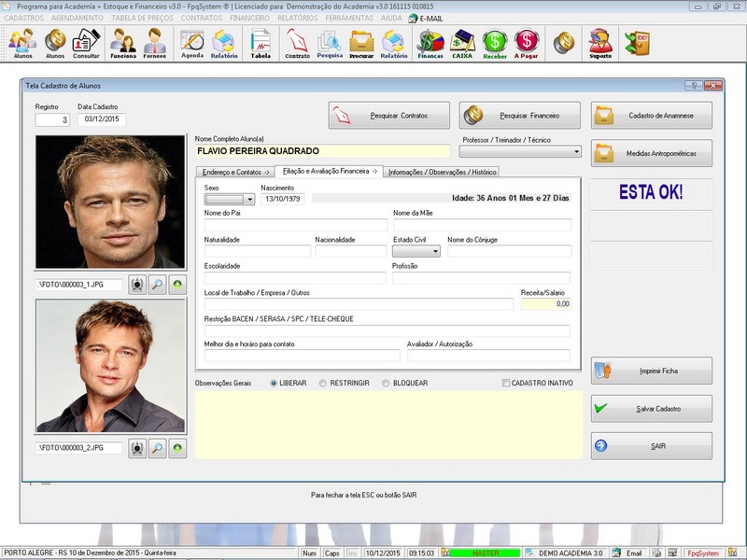Image resolution: width=747 pixels, height=560 pixels.
Task: Open the green Receber icon
Action: pyautogui.click(x=495, y=43)
